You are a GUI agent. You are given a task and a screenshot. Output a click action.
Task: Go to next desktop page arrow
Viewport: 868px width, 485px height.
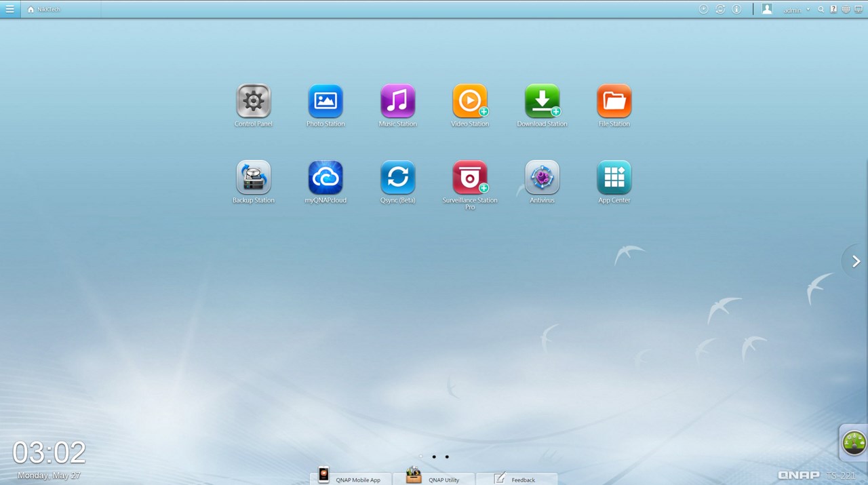(x=856, y=261)
